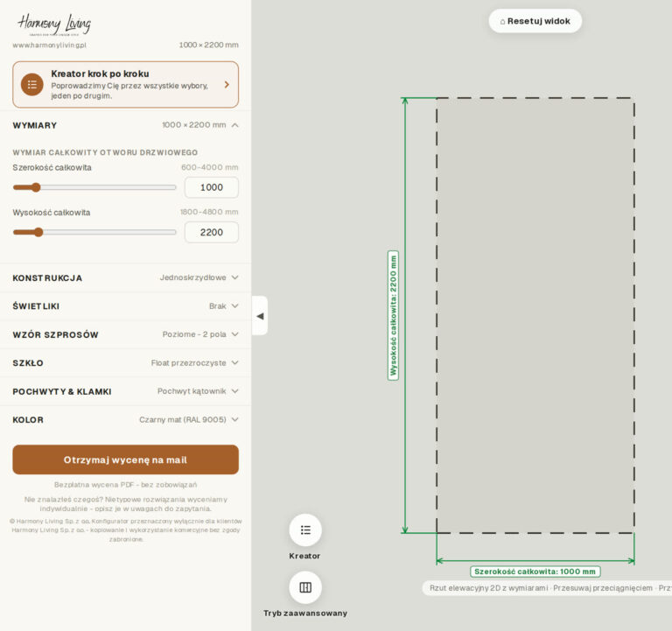Click the '1800-4800 mm' range text

pyautogui.click(x=209, y=212)
